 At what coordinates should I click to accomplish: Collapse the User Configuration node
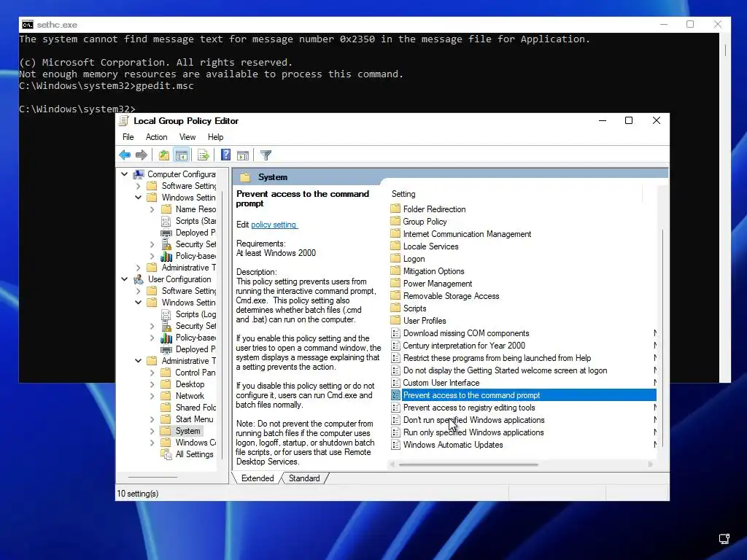coord(124,279)
